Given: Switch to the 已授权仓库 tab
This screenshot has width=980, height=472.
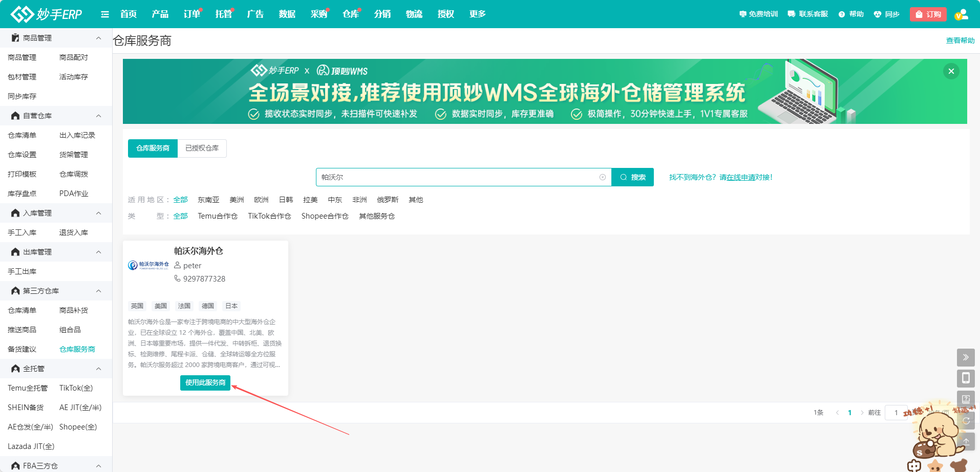Looking at the screenshot, I should point(202,148).
